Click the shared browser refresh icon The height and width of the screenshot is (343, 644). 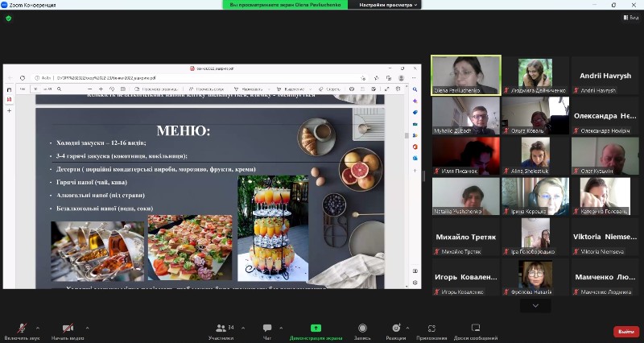point(23,78)
